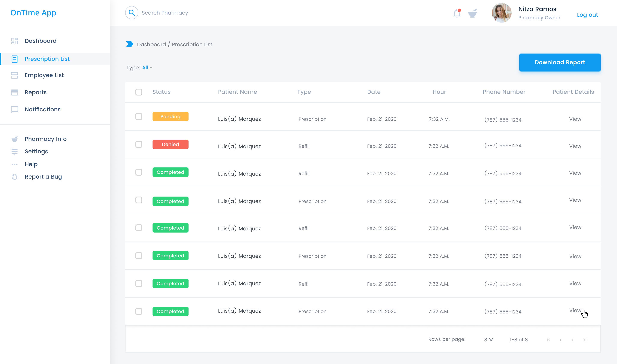Click the notification bell icon
617x364 pixels.
pos(457,13)
